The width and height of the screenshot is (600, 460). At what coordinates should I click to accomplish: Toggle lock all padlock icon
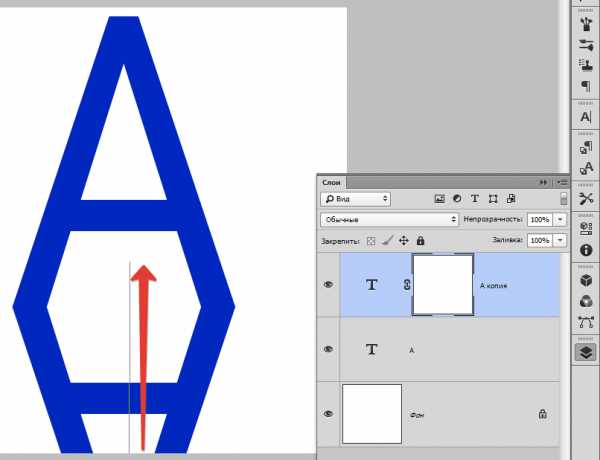click(420, 241)
